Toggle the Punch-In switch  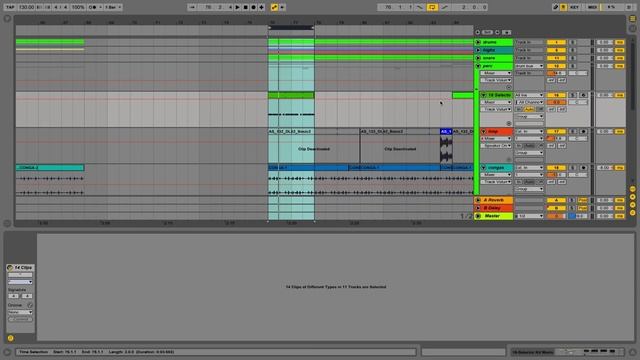[420, 7]
